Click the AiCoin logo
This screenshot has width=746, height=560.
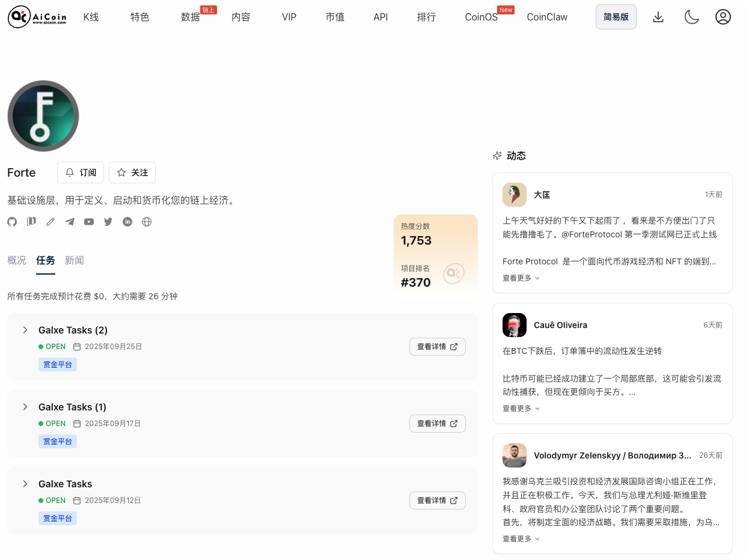(37, 17)
